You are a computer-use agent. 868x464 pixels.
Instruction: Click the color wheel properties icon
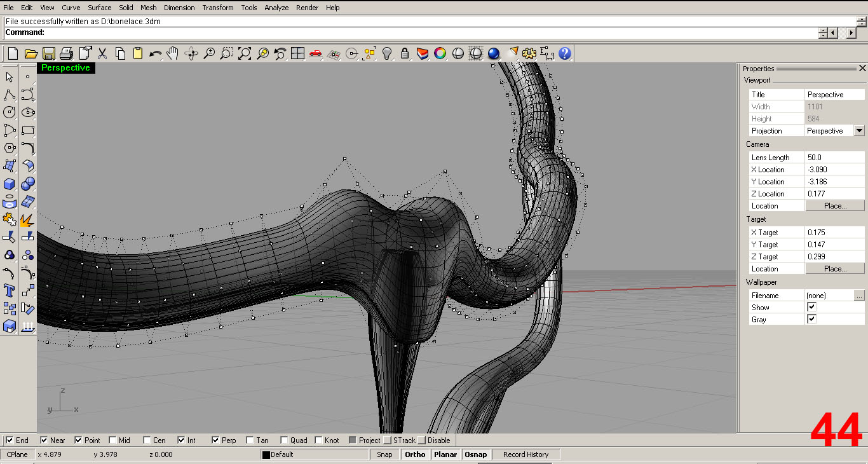pos(440,53)
